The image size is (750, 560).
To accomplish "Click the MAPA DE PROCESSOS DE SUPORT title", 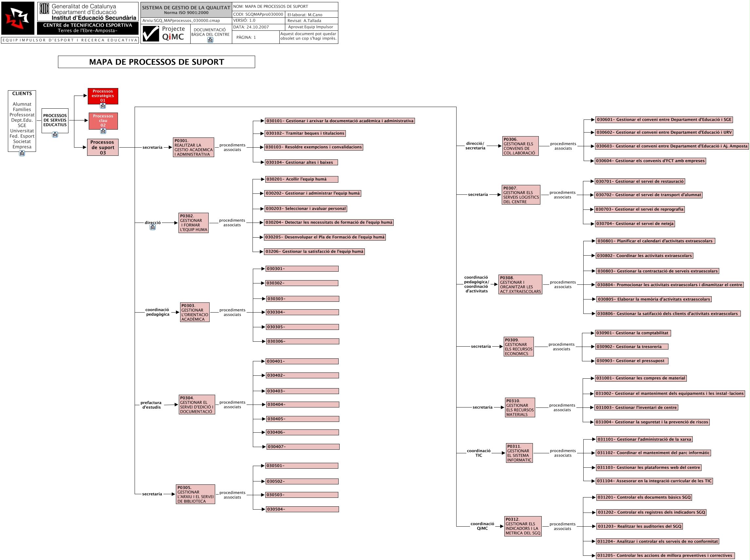I will pyautogui.click(x=156, y=62).
